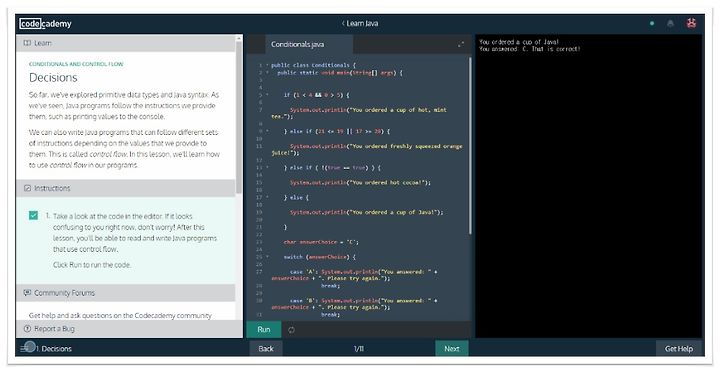720x371 pixels.
Task: Collapse else-if fold arrow on line 9
Action: (267, 131)
